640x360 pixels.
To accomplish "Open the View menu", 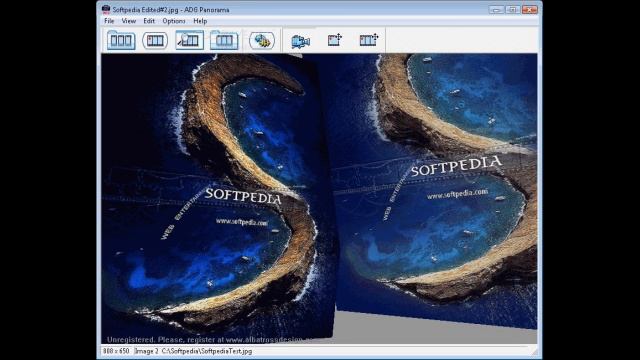I will 129,21.
